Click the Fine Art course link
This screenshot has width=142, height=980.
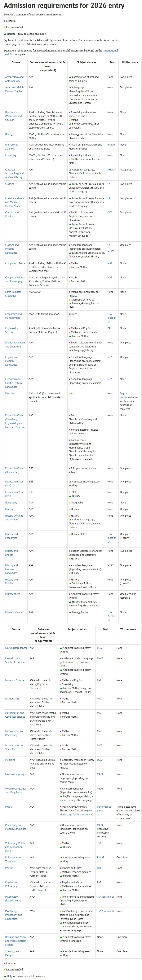click(x=10, y=393)
